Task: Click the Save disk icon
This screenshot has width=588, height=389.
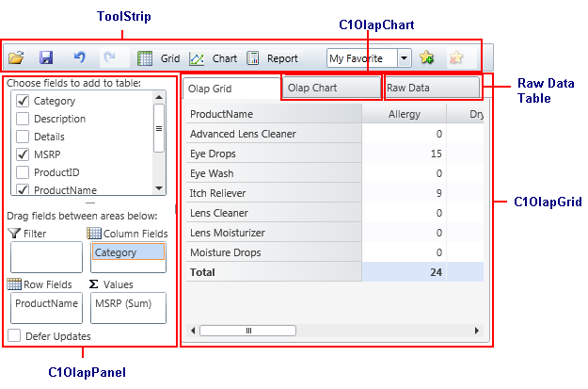Action: tap(46, 58)
